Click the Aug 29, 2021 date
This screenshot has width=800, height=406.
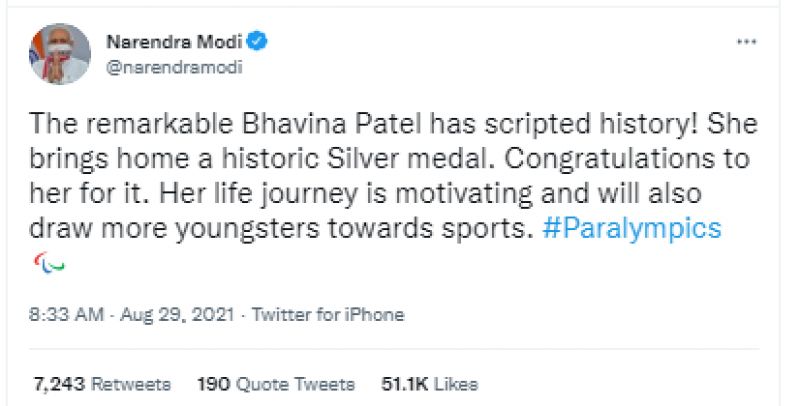178,315
